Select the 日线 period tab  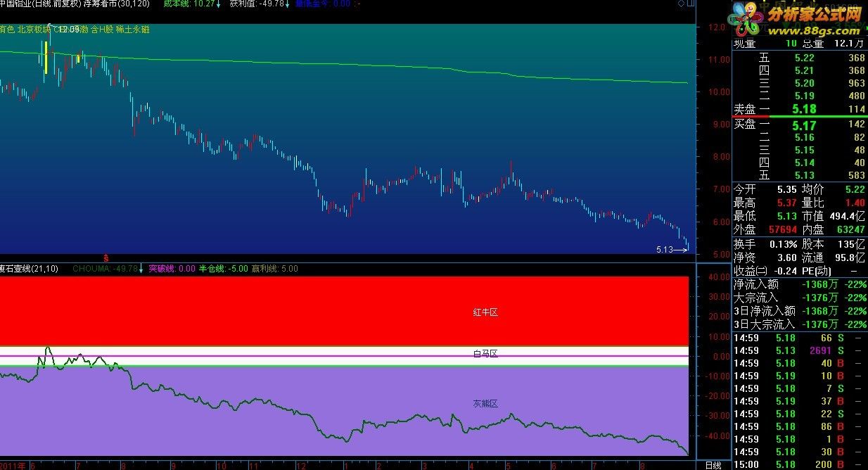click(713, 465)
